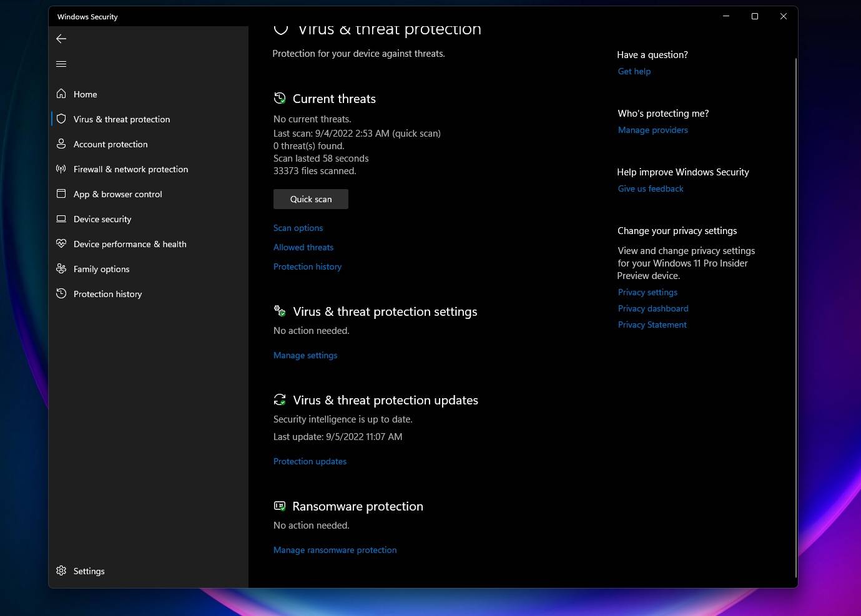The image size is (861, 616).
Task: View Allowed threats
Action: (x=303, y=247)
